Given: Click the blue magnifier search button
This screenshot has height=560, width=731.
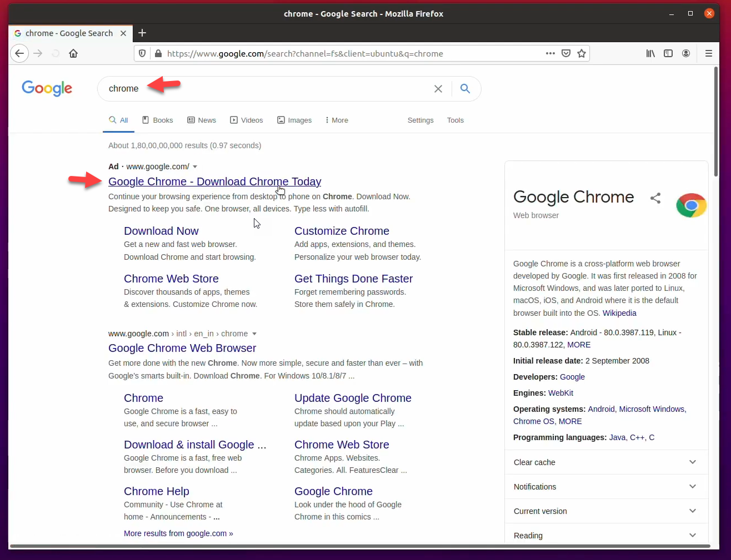Looking at the screenshot, I should pos(465,89).
